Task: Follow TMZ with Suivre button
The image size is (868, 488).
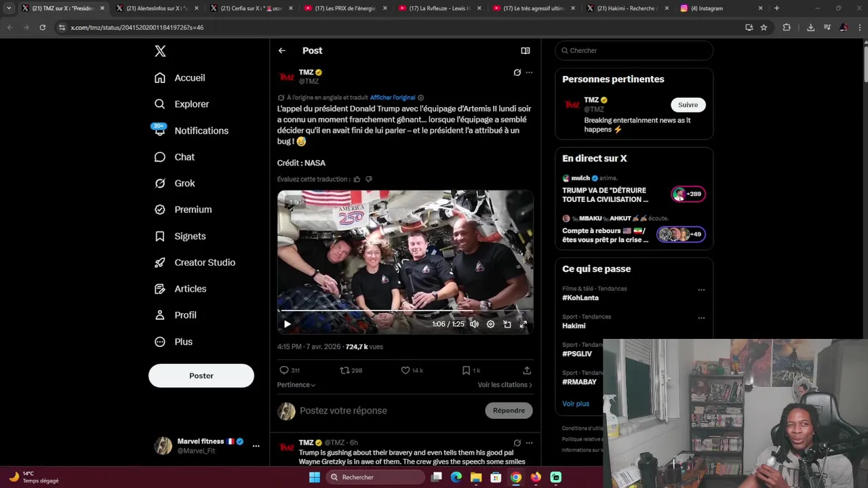Action: pyautogui.click(x=688, y=105)
